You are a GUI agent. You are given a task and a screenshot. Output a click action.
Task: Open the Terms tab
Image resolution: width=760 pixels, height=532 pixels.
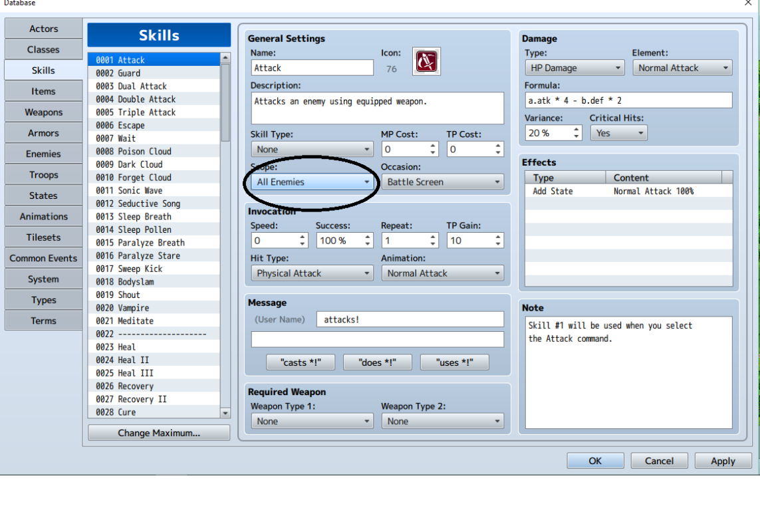click(44, 321)
